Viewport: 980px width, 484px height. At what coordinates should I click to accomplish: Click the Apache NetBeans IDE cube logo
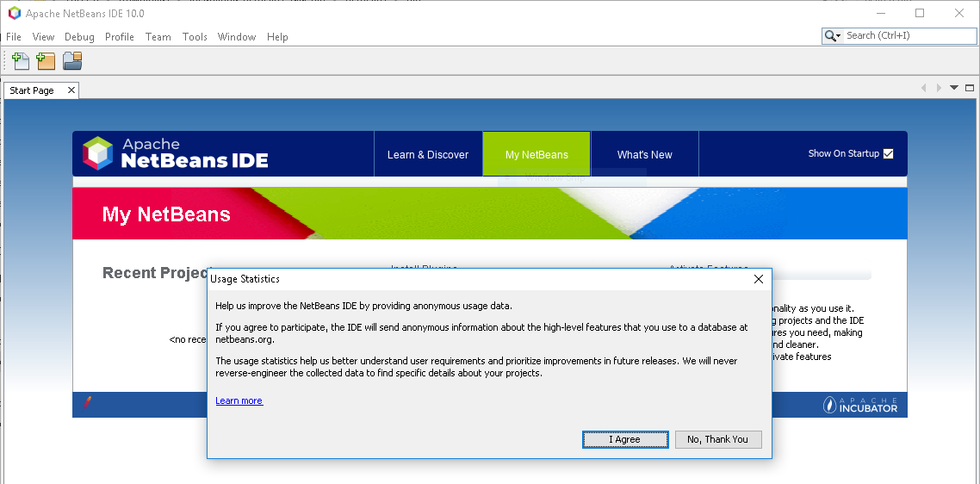pos(98,153)
